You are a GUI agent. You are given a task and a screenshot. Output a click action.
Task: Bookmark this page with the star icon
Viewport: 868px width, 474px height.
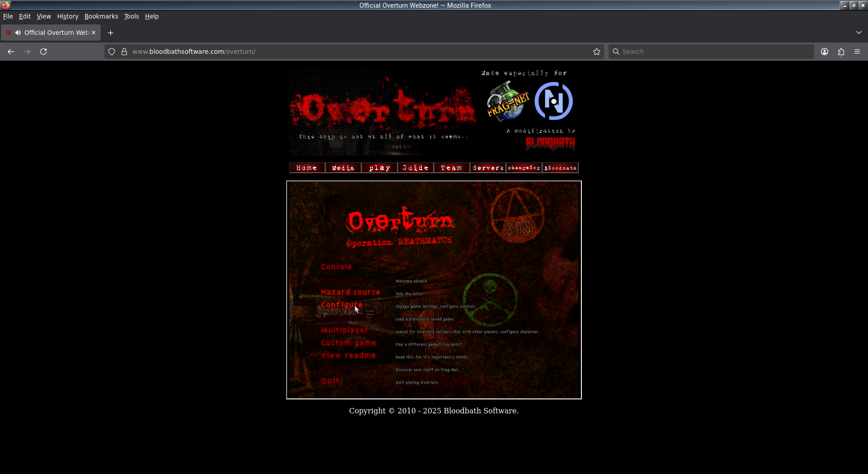[x=597, y=52]
